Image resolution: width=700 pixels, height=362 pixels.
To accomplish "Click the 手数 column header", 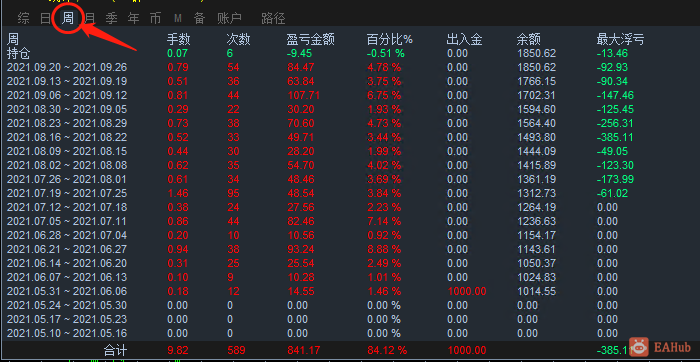I will pos(179,40).
